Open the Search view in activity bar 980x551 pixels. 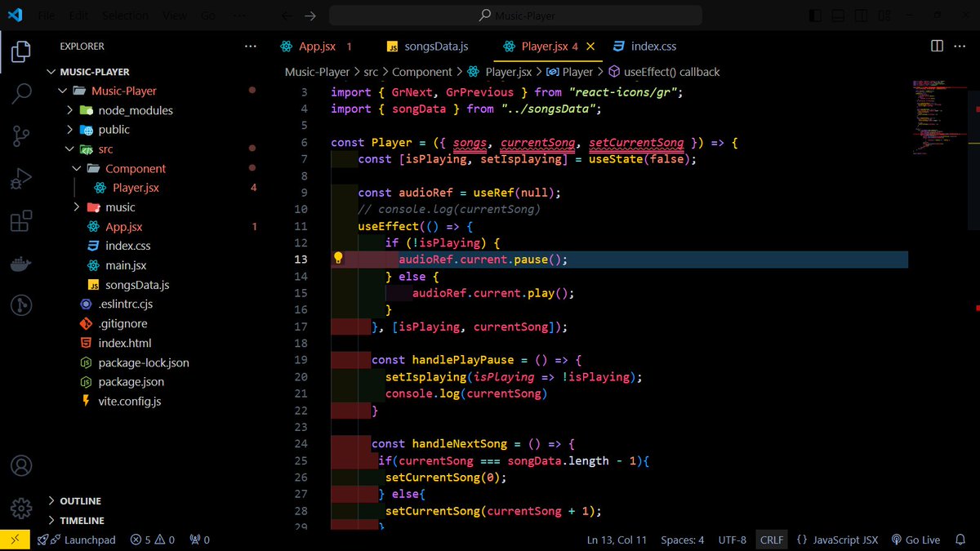click(x=21, y=93)
